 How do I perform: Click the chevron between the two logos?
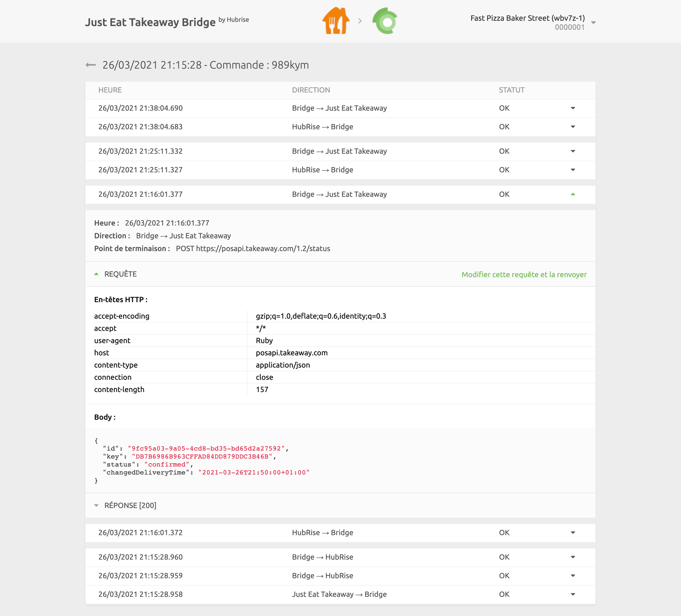click(360, 21)
